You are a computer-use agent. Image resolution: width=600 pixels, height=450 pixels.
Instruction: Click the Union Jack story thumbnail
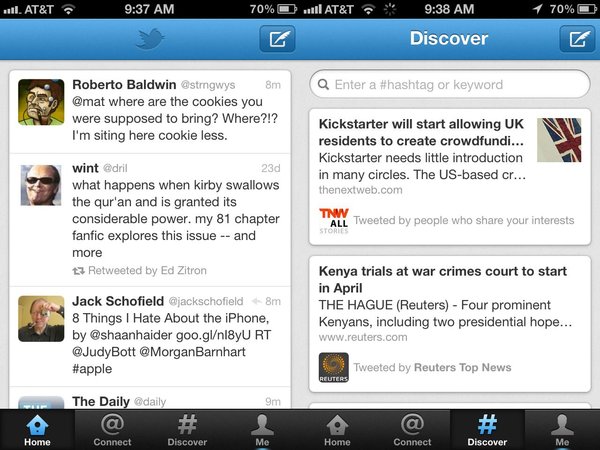[x=559, y=140]
